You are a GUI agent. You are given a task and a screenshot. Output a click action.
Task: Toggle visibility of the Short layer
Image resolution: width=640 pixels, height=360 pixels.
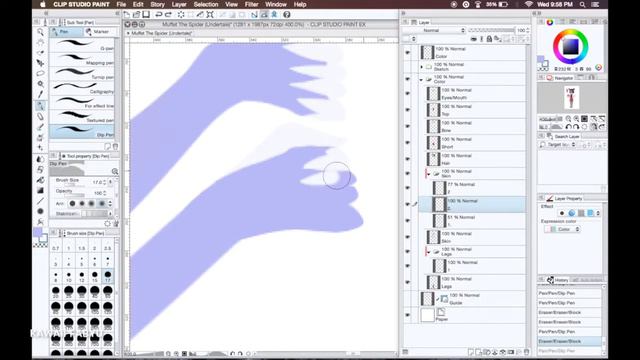point(407,142)
